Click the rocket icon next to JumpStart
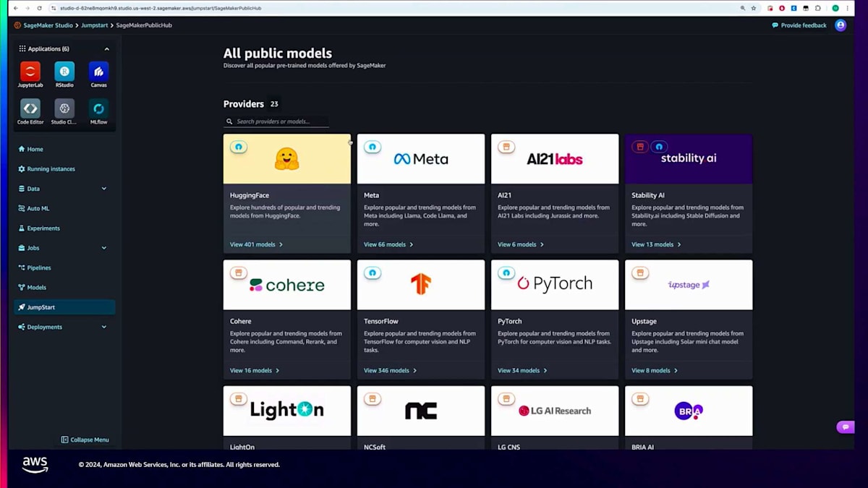 [x=22, y=307]
